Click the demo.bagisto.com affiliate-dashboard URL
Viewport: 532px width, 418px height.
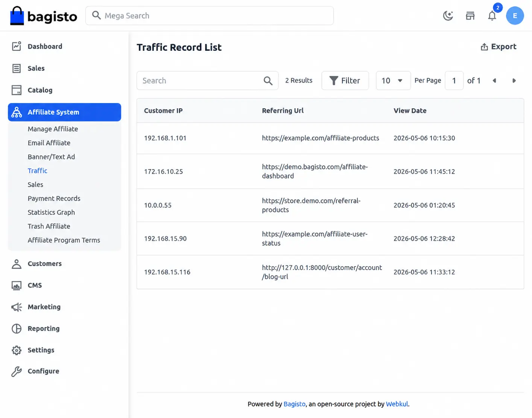315,171
